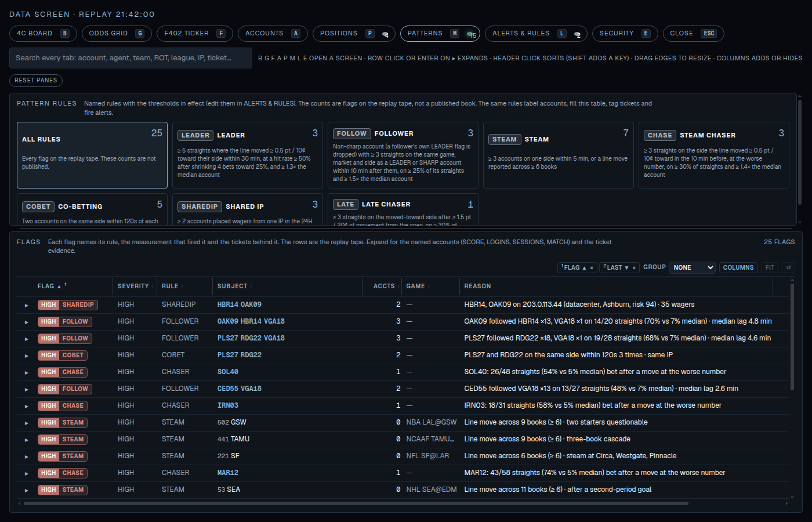Screen dimensions: 812x522
Task: Expand the OAK09 HBR14 VGA18 follower row
Action: (26, 322)
